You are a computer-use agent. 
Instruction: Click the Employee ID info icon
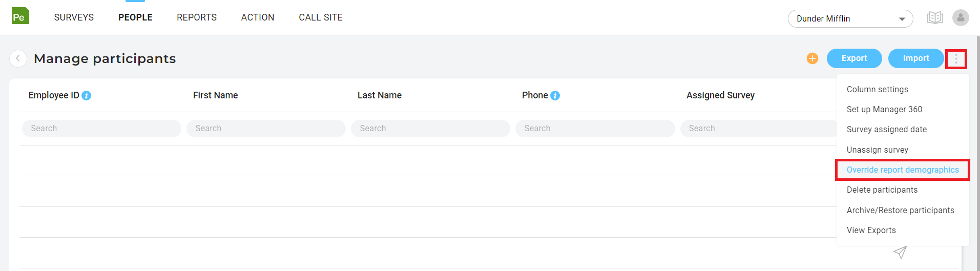(x=87, y=95)
